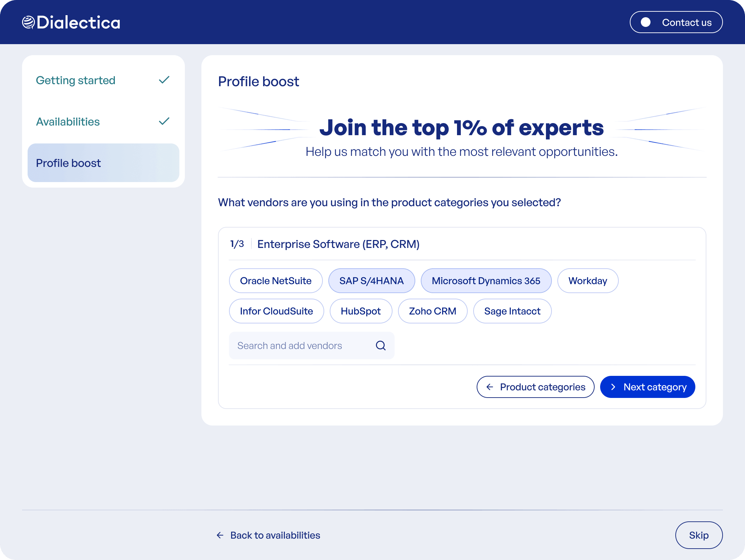The height and width of the screenshot is (560, 745).
Task: Select the Zoho CRM vendor chip
Action: coord(433,311)
